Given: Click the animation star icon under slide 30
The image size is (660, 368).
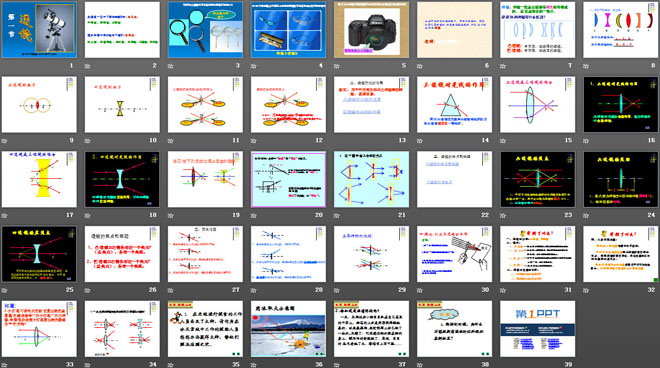Looking at the screenshot, I should pyautogui.click(x=420, y=291).
